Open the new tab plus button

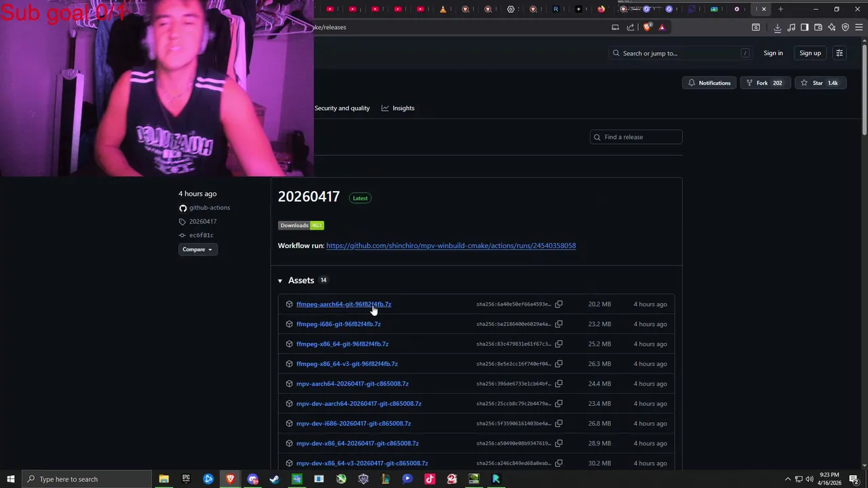tap(781, 9)
